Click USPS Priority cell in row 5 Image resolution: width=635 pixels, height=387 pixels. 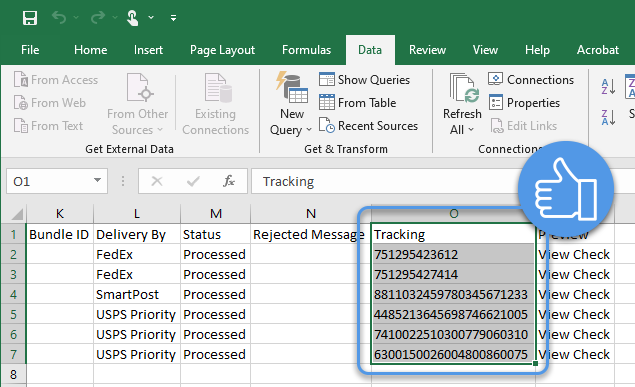(137, 314)
